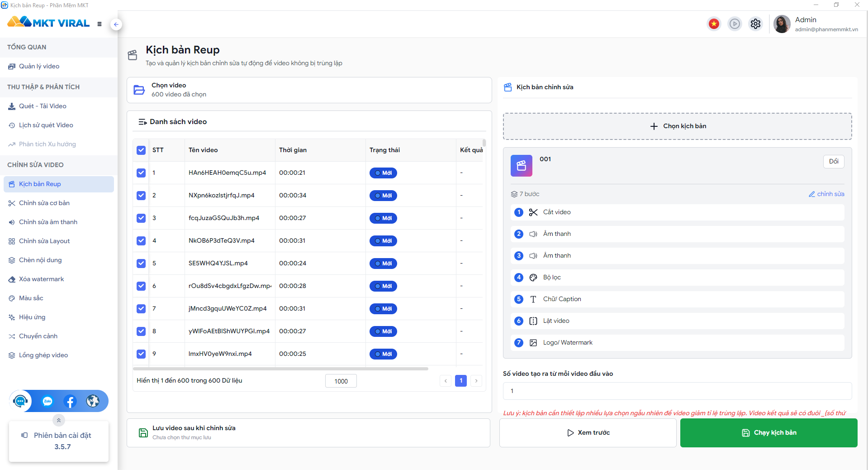Click the horizontal scrollbar under video table
The height and width of the screenshot is (470, 868).
click(x=280, y=369)
